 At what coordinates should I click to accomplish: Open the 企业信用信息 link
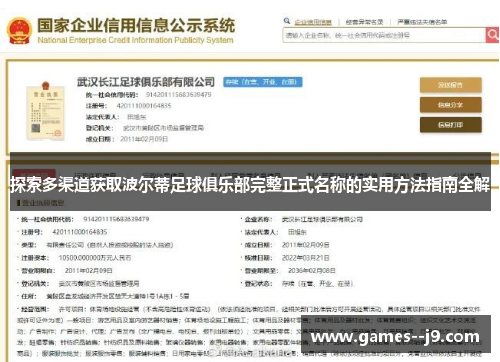[x=313, y=22]
